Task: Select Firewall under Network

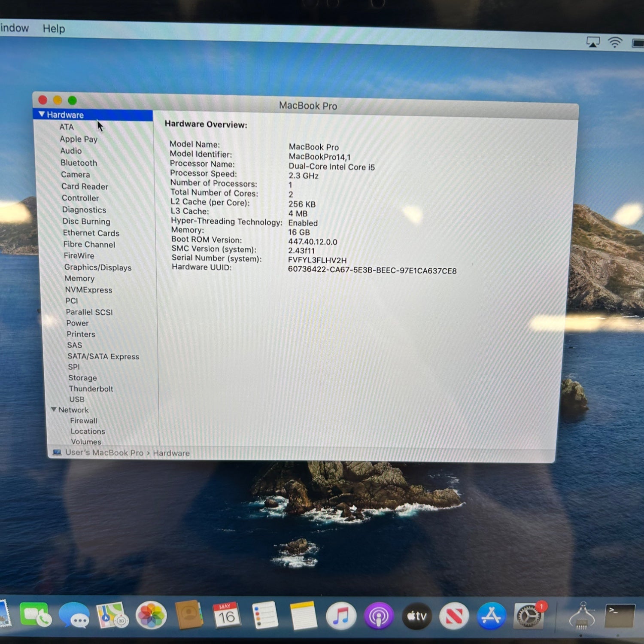Action: 84,421
